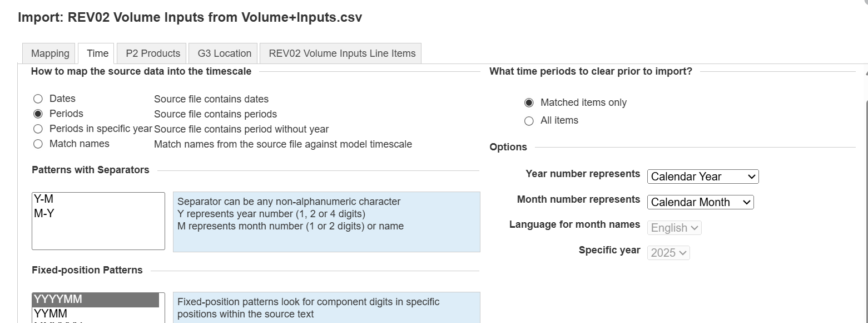Select Matched items only option
This screenshot has width=868, height=323.
click(529, 102)
